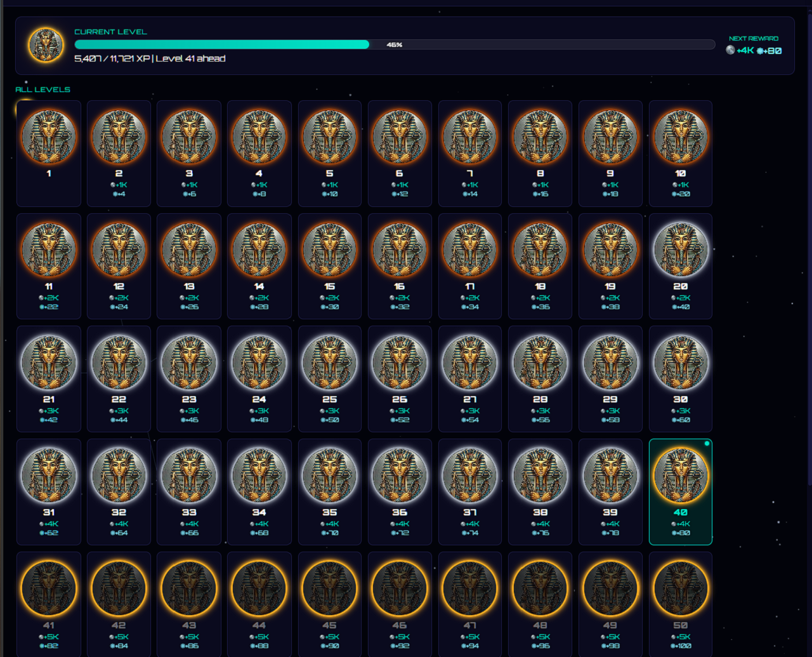Viewport: 812px width, 657px height.
Task: Click the level 18 pharaoh medallion
Action: (x=540, y=250)
